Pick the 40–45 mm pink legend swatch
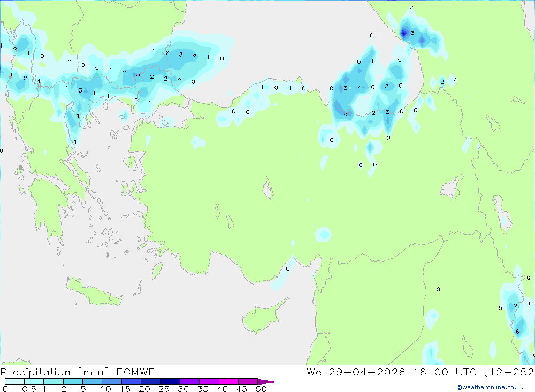This screenshot has width=535, height=392. pos(228,381)
